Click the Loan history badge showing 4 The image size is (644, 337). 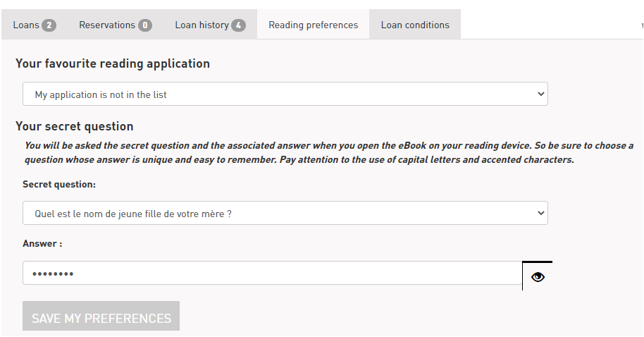[x=238, y=25]
